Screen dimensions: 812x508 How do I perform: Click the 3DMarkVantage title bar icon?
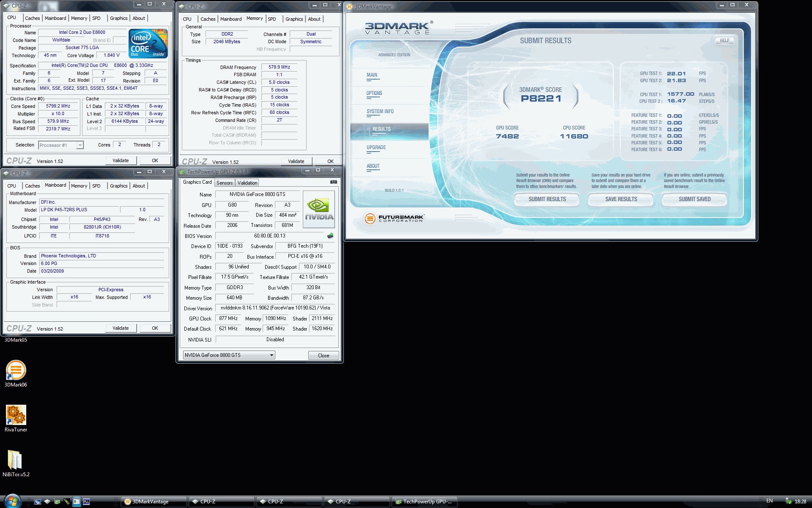349,6
